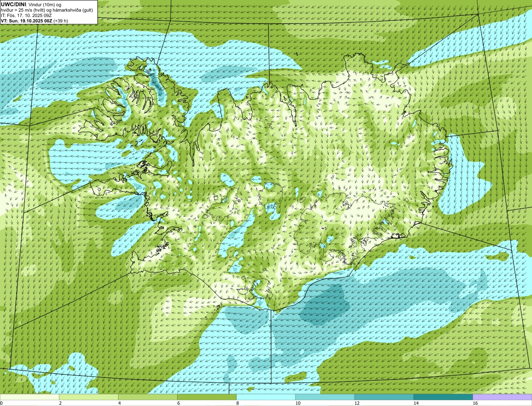Click the 'IT: Fös. 17. 10. 2025 09Z' line
The height and width of the screenshot is (406, 532).
click(x=26, y=15)
